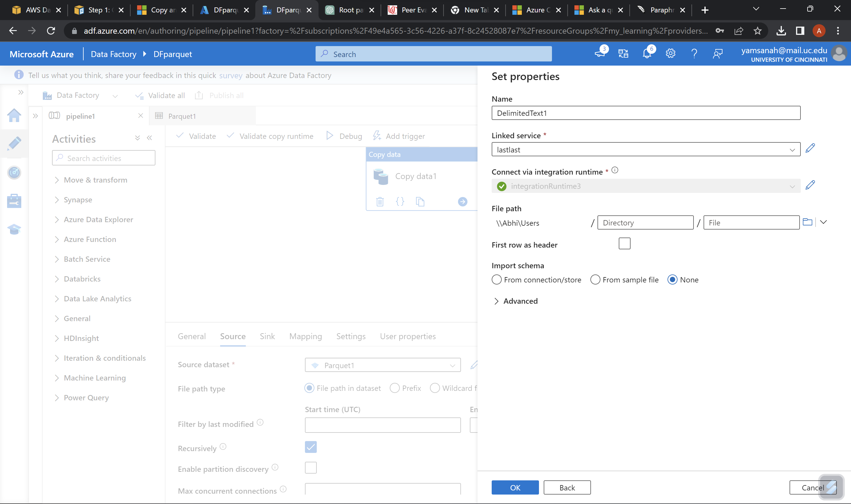Click the help question mark icon
Image resolution: width=851 pixels, height=504 pixels.
click(x=694, y=54)
